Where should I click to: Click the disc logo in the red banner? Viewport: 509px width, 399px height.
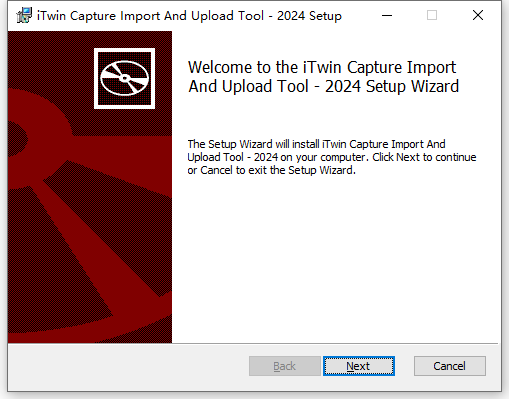tap(124, 78)
